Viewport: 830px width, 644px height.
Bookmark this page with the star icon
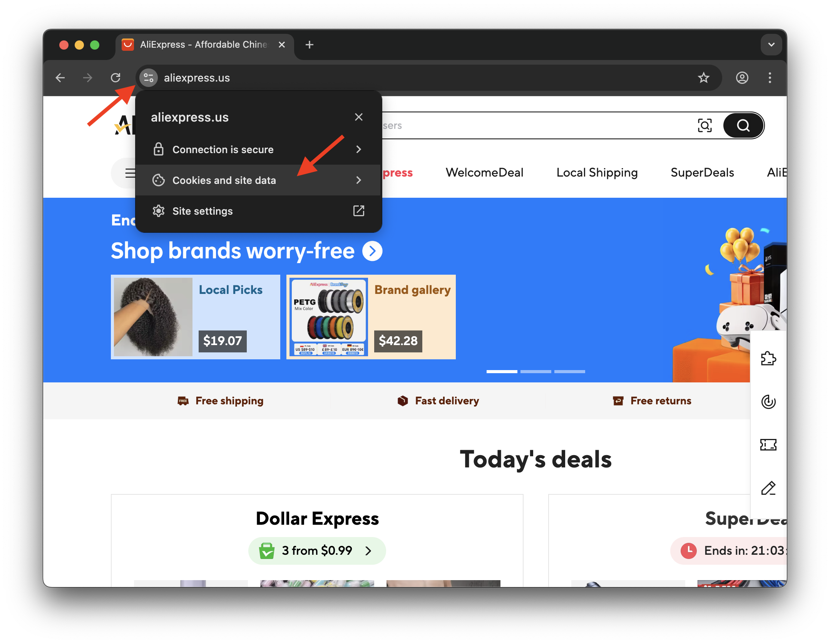703,78
